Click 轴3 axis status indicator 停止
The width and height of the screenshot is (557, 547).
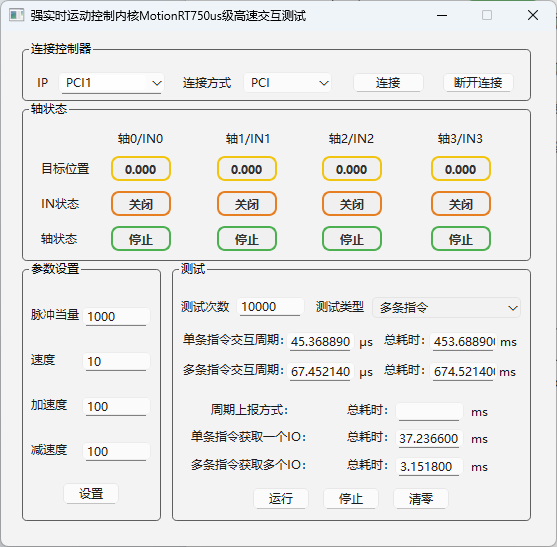pos(461,239)
